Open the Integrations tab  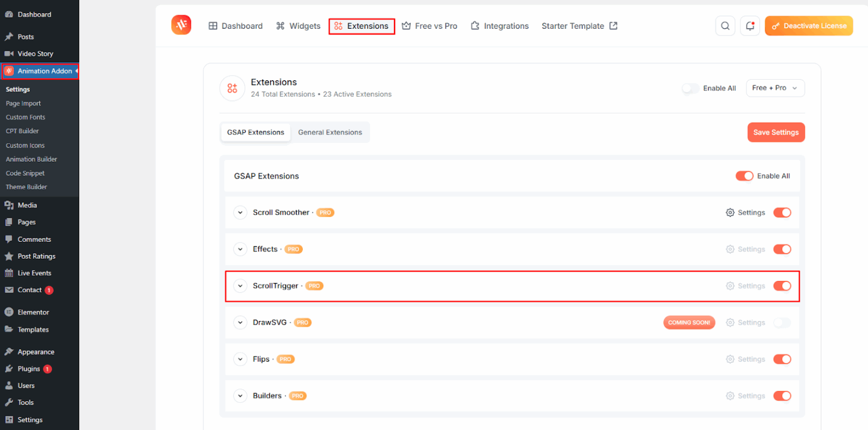(500, 26)
